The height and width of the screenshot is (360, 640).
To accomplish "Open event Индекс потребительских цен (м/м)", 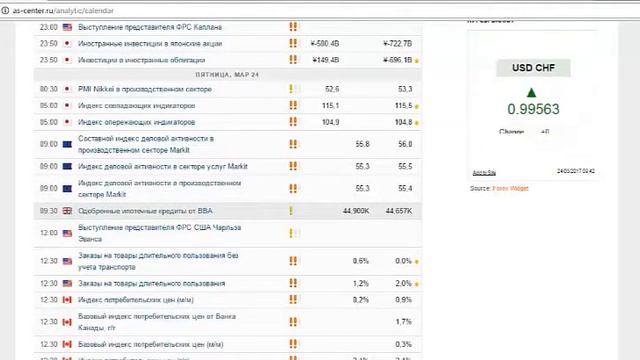I will (136, 300).
